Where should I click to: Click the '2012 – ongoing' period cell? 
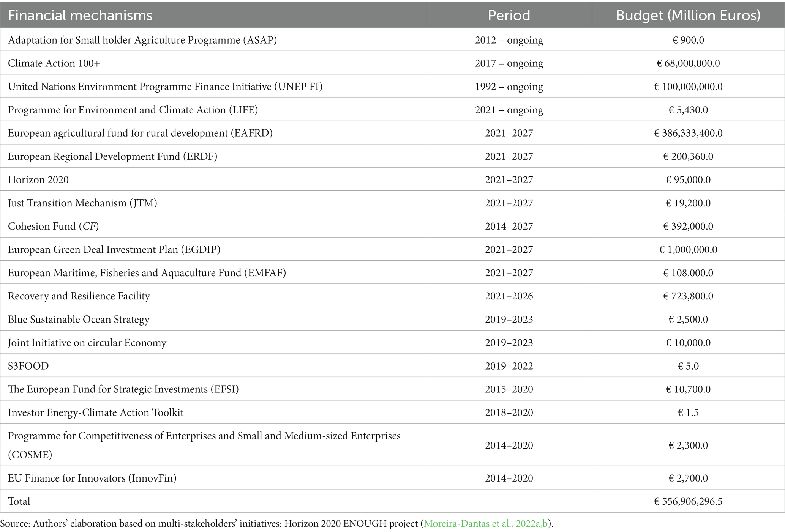509,40
